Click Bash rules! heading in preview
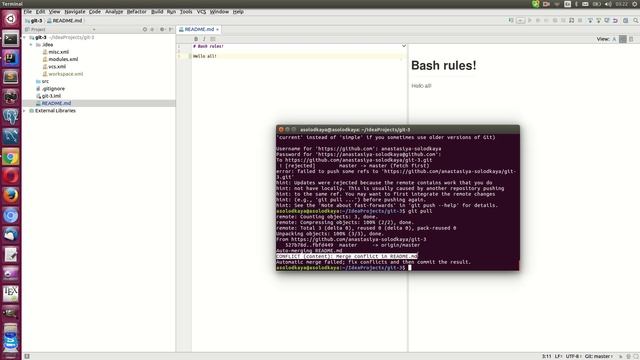This screenshot has height=360, width=640. coord(443,65)
